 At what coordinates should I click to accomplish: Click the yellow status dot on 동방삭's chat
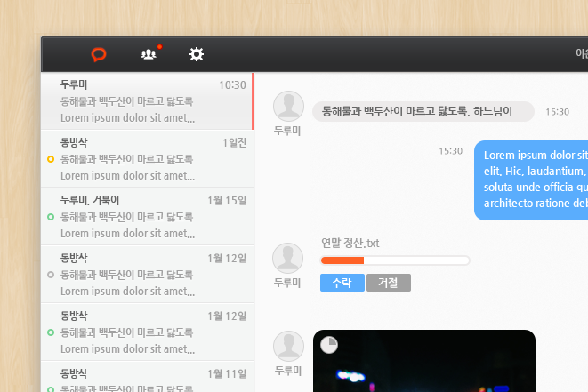point(51,159)
